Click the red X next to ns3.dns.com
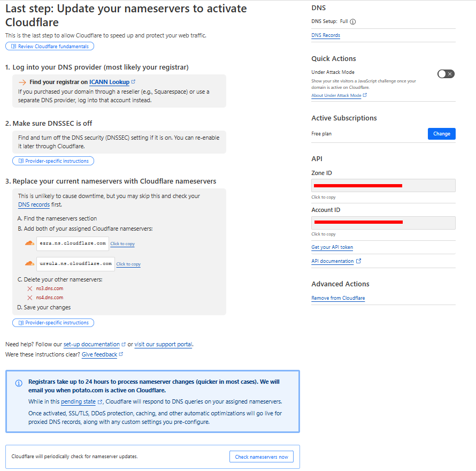 pos(30,288)
